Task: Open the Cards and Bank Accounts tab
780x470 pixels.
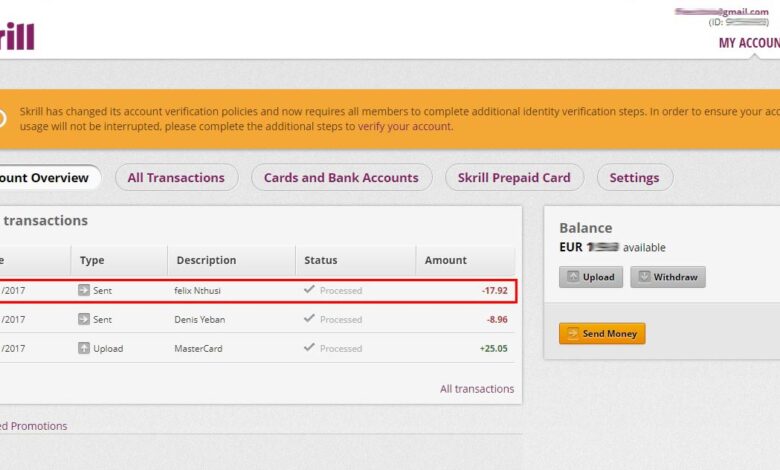Action: click(x=341, y=178)
